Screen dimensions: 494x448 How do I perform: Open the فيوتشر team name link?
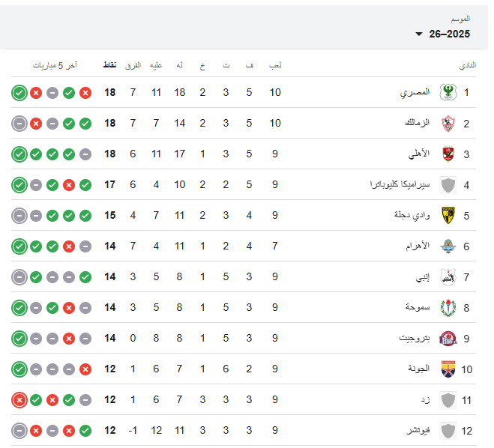pyautogui.click(x=418, y=431)
